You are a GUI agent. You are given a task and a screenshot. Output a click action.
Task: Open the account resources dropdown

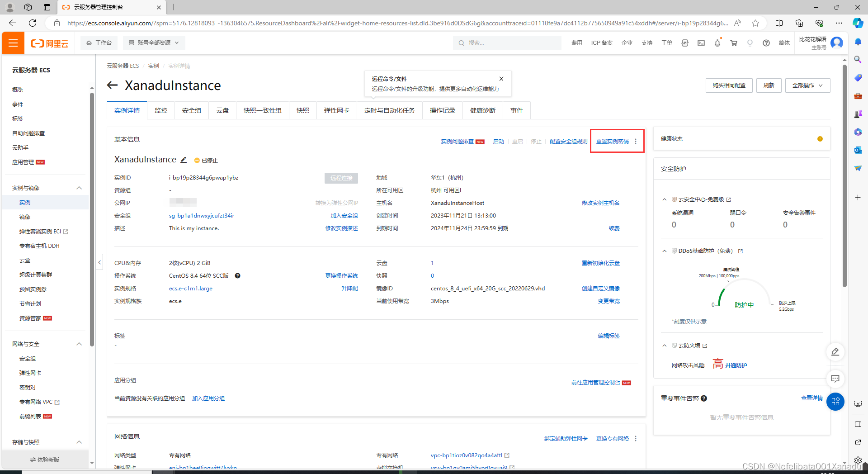pyautogui.click(x=154, y=43)
